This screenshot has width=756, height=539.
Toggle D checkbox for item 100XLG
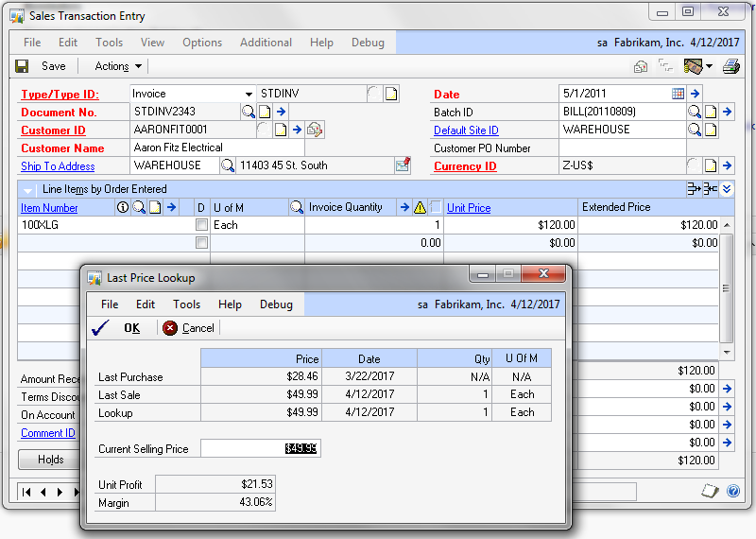click(x=201, y=225)
